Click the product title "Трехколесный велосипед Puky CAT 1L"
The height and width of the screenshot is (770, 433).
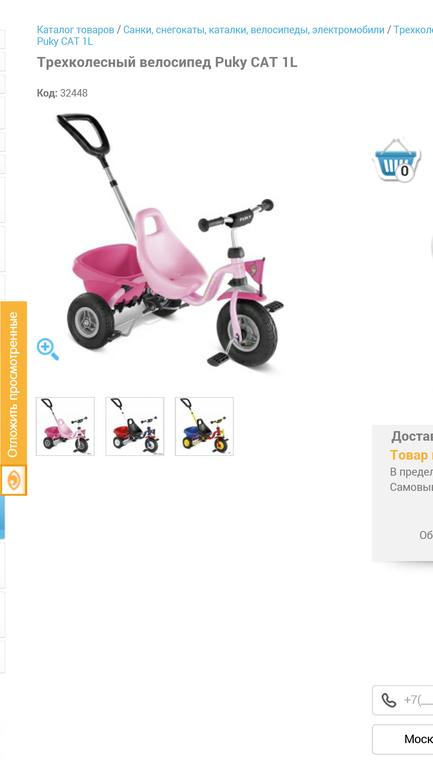tap(167, 62)
